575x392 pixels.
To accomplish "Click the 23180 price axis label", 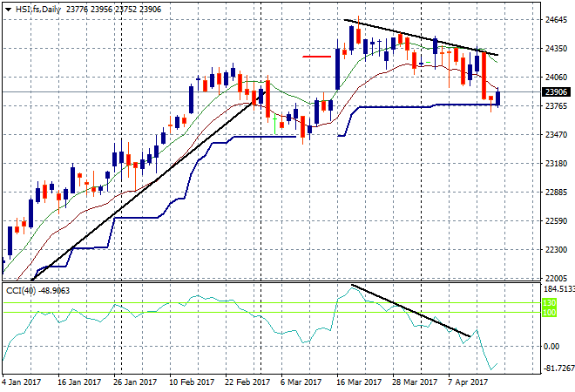I will pos(557,163).
